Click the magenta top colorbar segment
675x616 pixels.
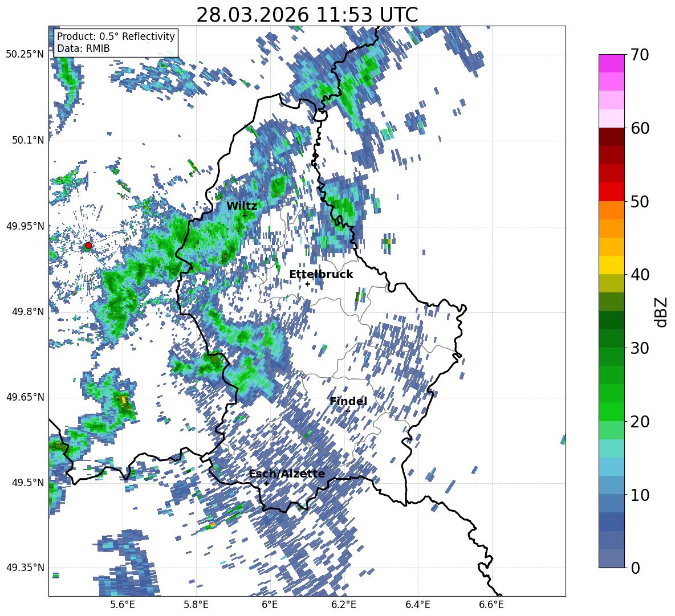pyautogui.click(x=611, y=63)
